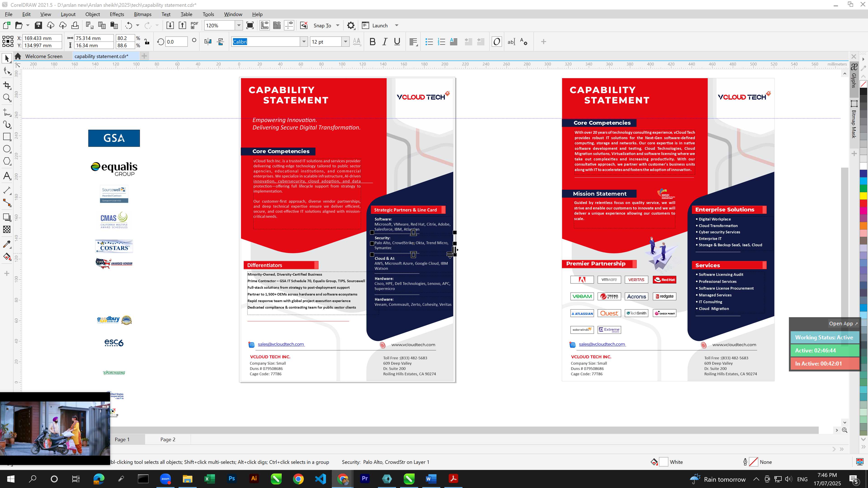
Task: Open zoom level dropdown
Action: pos(239,25)
